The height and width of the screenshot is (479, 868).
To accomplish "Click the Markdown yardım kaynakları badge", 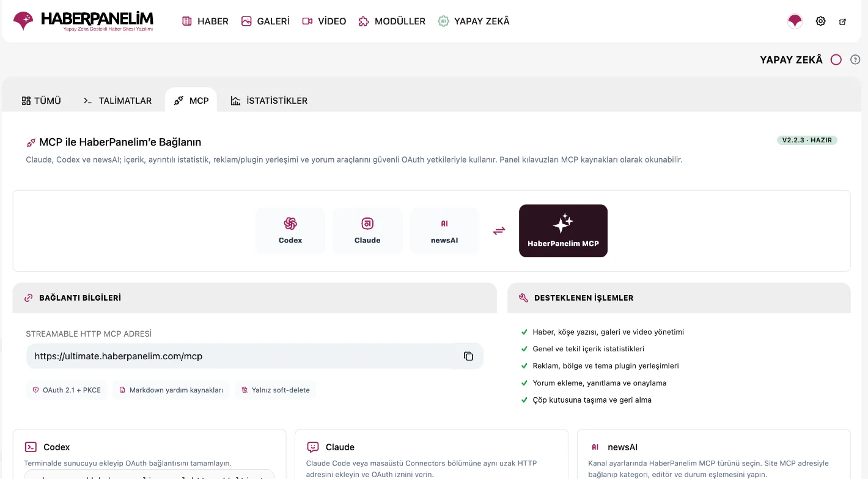I will point(171,390).
